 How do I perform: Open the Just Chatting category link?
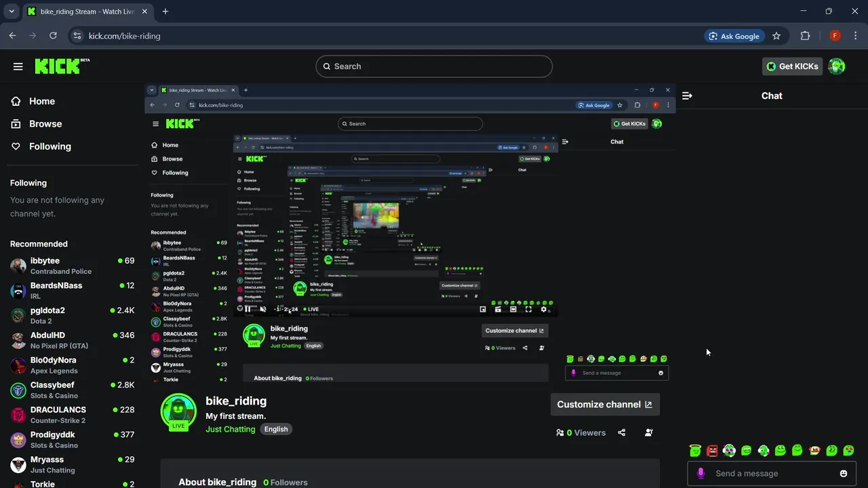click(231, 429)
